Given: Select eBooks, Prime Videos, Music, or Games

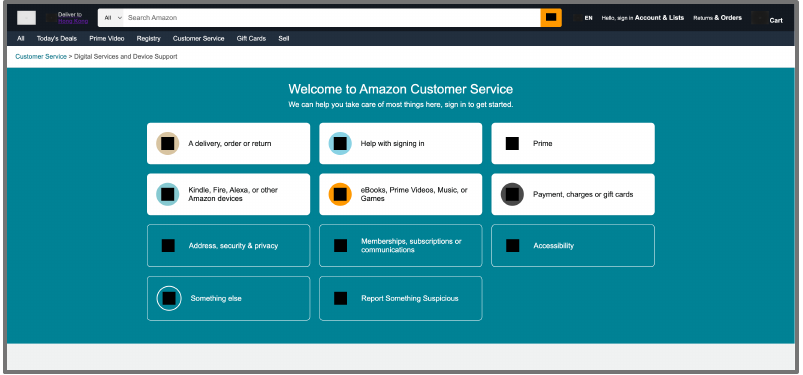Looking at the screenshot, I should (400, 194).
